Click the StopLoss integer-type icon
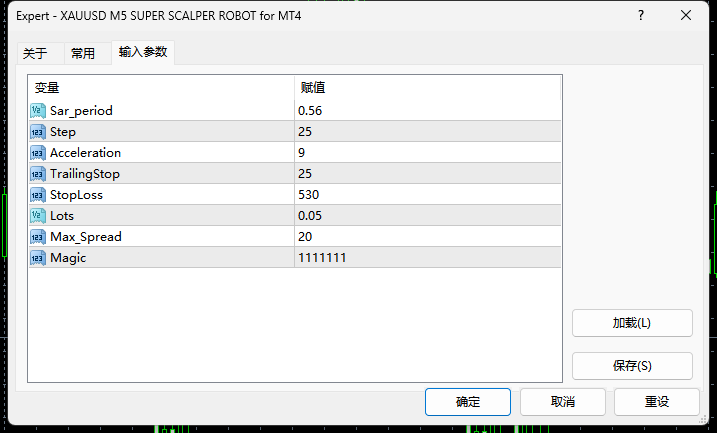 tap(38, 195)
